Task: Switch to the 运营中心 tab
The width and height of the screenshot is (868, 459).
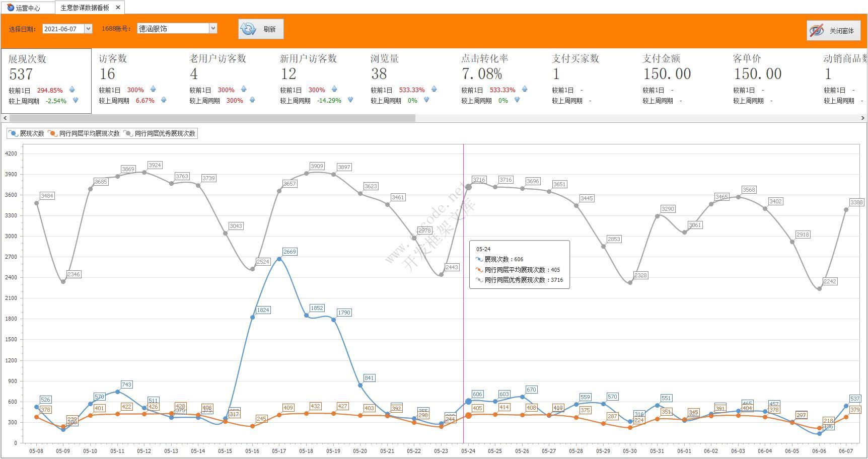Action: point(27,8)
